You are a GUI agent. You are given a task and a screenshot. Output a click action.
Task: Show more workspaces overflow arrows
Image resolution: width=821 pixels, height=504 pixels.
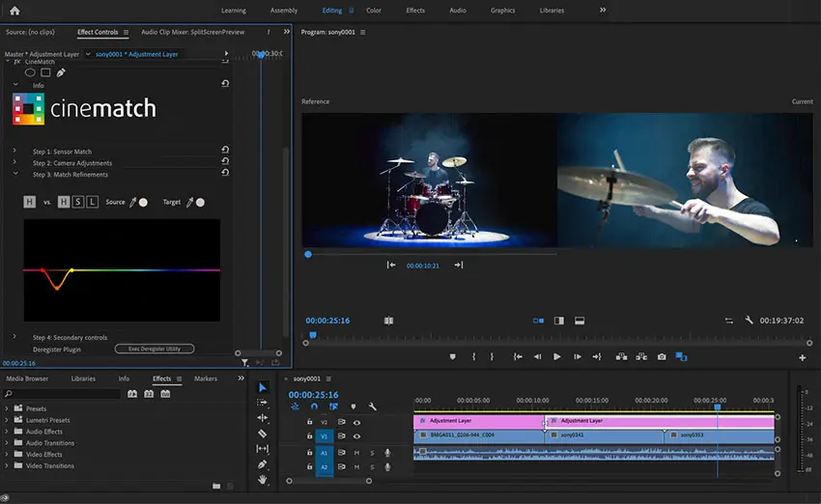[x=603, y=10]
